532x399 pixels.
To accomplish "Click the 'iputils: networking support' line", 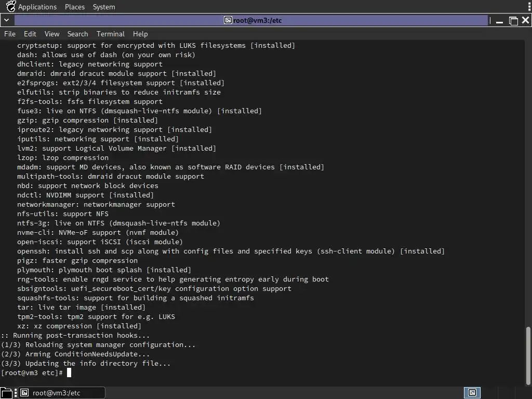I will click(x=98, y=139).
